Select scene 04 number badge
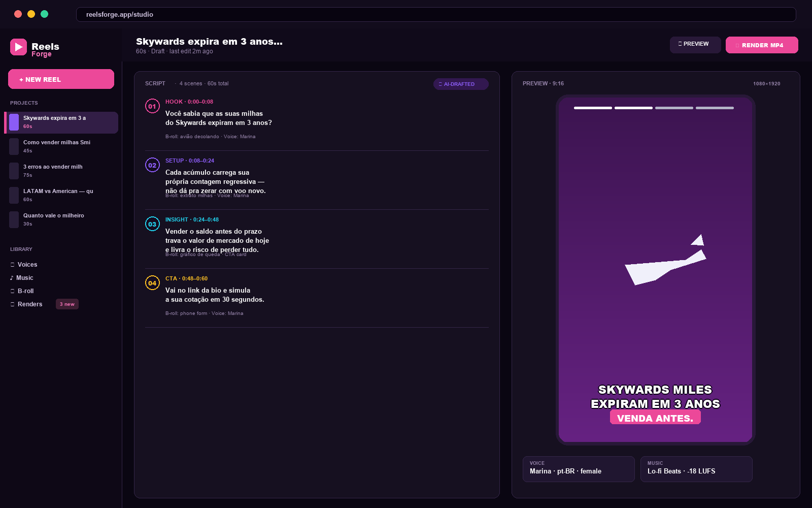Image resolution: width=812 pixels, height=508 pixels. pos(152,283)
